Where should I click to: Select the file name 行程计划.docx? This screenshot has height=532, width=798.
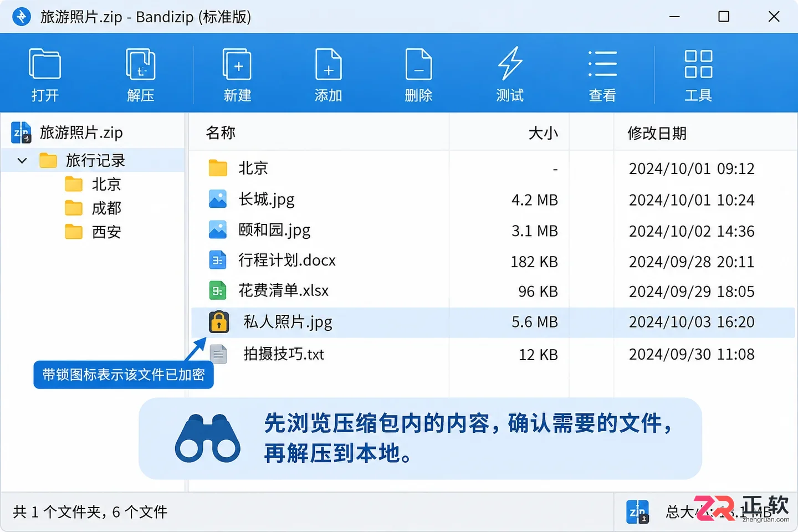pyautogui.click(x=287, y=260)
